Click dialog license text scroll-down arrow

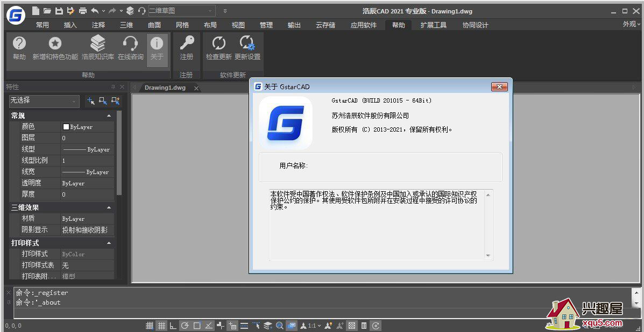[488, 256]
